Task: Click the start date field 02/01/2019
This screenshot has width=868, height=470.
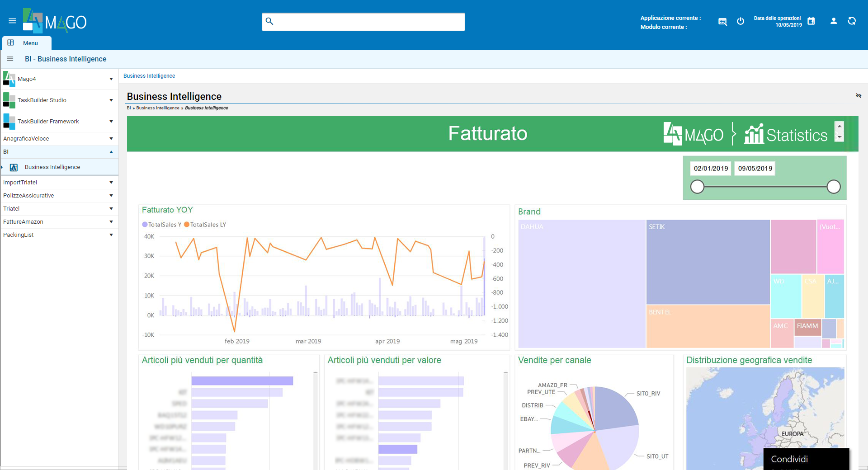Action: 711,169
